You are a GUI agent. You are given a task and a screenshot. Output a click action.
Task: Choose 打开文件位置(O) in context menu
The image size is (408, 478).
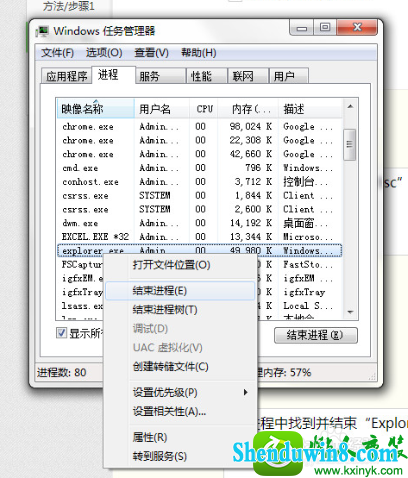click(180, 265)
